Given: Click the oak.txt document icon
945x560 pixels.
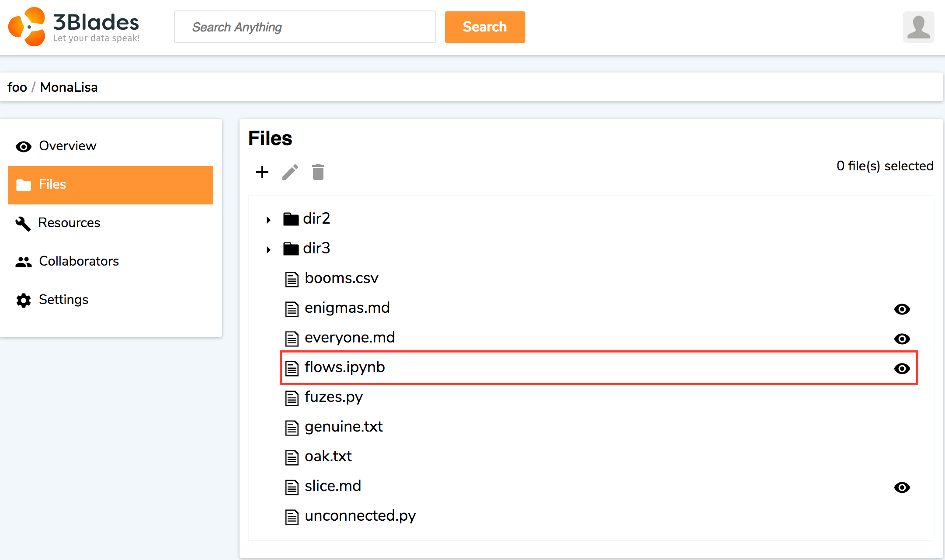Looking at the screenshot, I should 292,457.
